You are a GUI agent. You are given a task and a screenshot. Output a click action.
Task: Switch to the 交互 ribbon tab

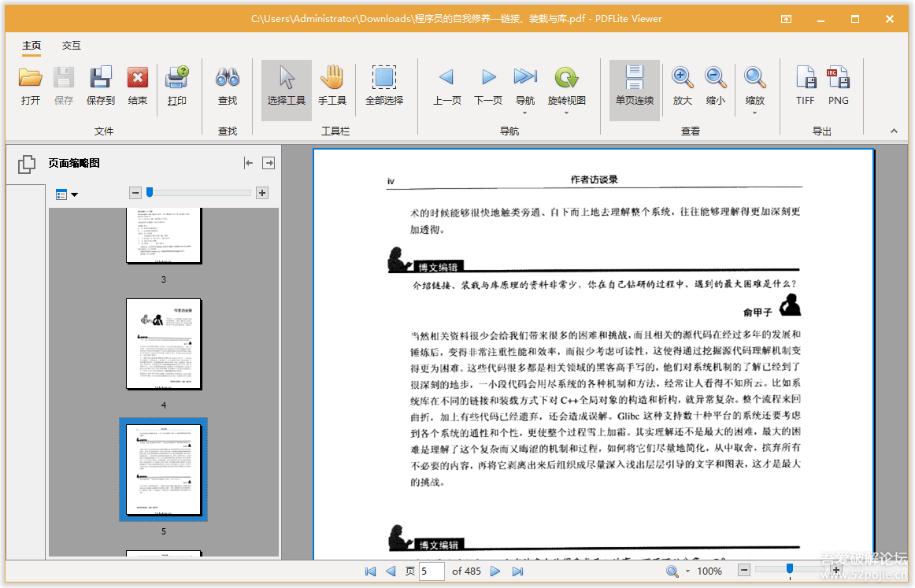coord(72,46)
